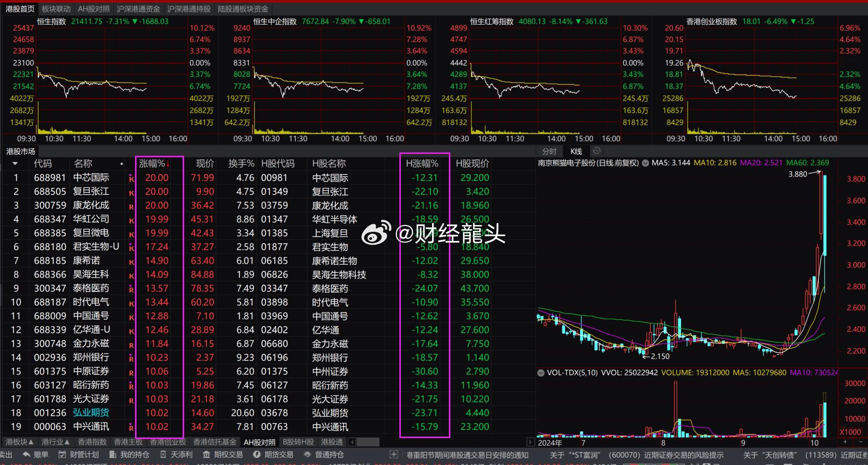The height and width of the screenshot is (465, 868).
Task: Open the *ST富润 risk notice link
Action: tap(636, 455)
